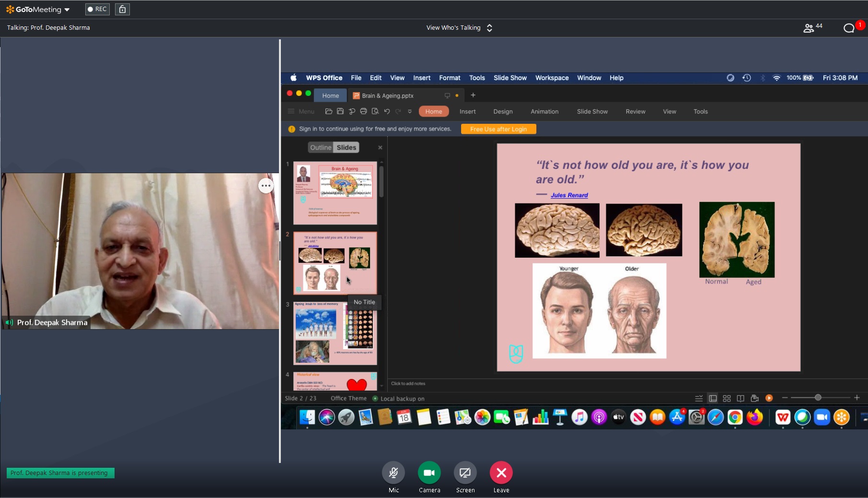The width and height of the screenshot is (868, 498).
Task: Click the Time Machine icon in menu bar
Action: pyautogui.click(x=747, y=78)
